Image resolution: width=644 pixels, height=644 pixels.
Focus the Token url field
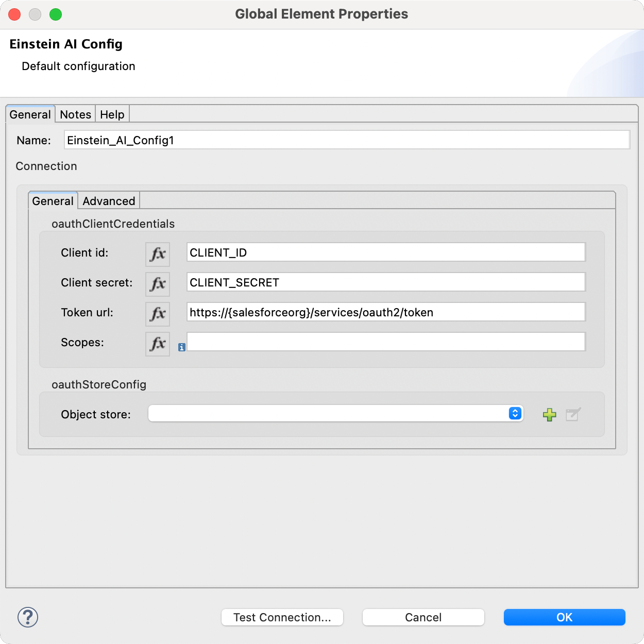coord(386,312)
